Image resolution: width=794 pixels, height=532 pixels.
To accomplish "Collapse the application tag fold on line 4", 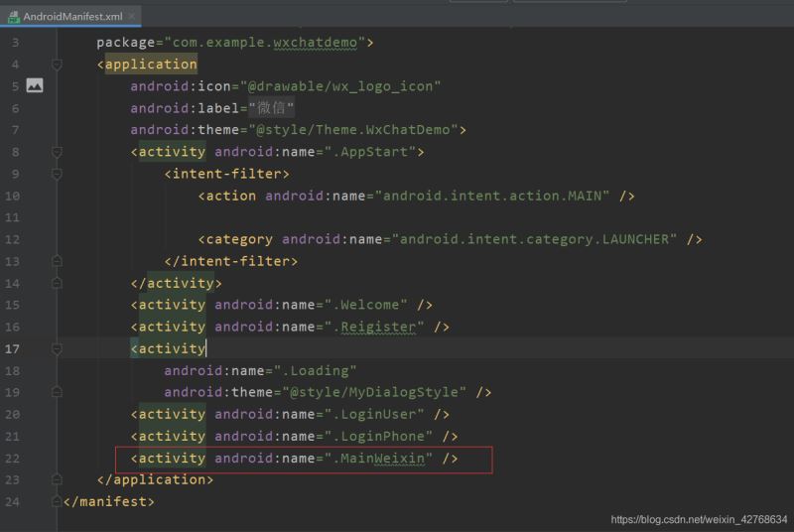I will (x=57, y=65).
